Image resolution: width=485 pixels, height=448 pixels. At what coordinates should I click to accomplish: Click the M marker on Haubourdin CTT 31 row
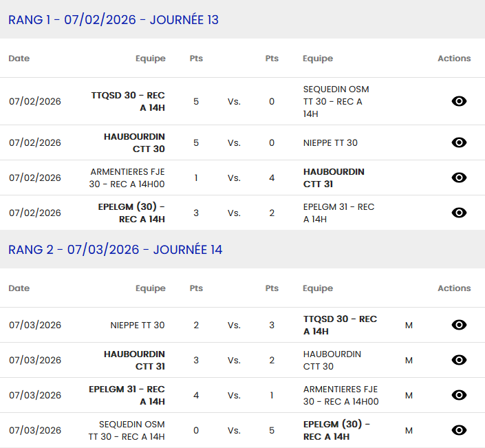pos(409,360)
